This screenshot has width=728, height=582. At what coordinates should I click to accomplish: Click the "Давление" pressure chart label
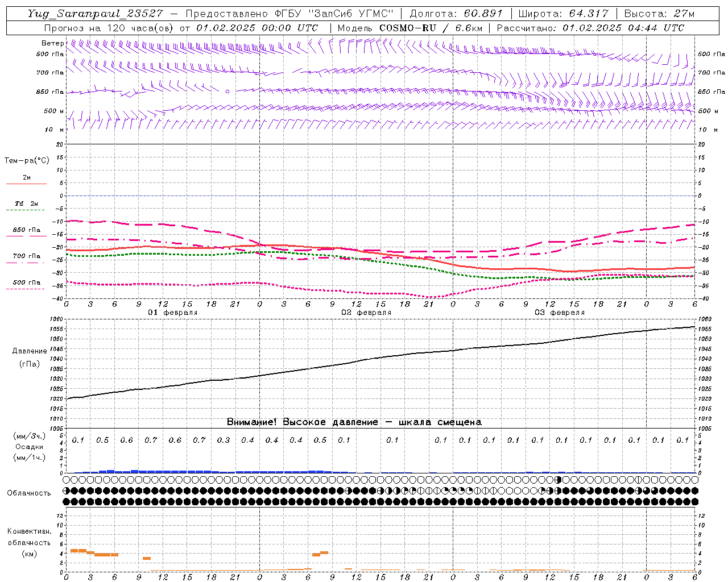coord(30,351)
